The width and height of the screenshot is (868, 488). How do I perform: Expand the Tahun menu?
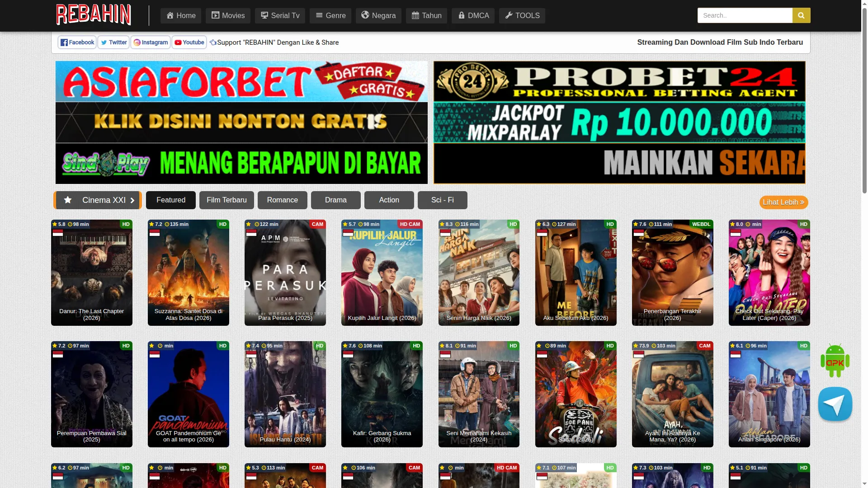click(x=426, y=16)
